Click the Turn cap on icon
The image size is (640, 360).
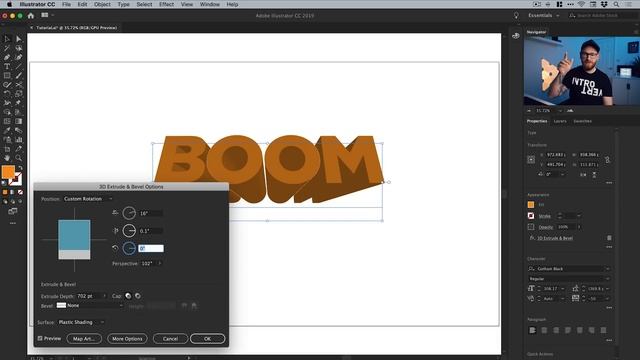click(x=128, y=296)
